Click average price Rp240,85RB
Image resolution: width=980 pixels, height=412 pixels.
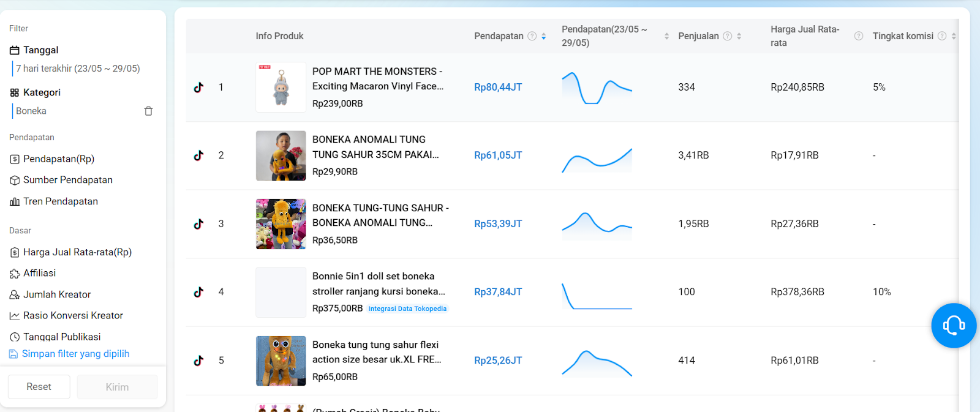coord(797,88)
